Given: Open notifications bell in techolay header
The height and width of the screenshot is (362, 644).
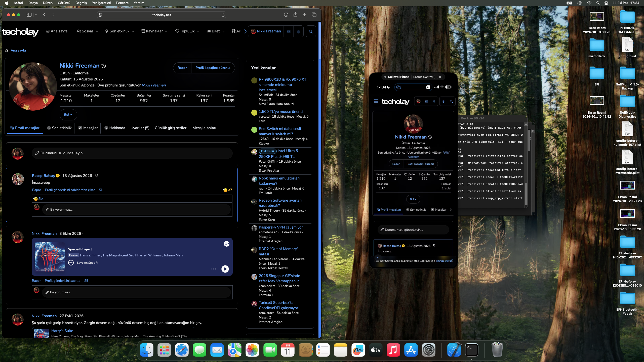Looking at the screenshot, I should pos(298,31).
